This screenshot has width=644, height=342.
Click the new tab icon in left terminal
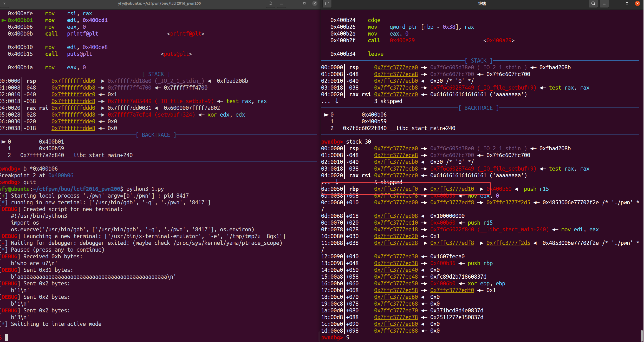pos(4,4)
